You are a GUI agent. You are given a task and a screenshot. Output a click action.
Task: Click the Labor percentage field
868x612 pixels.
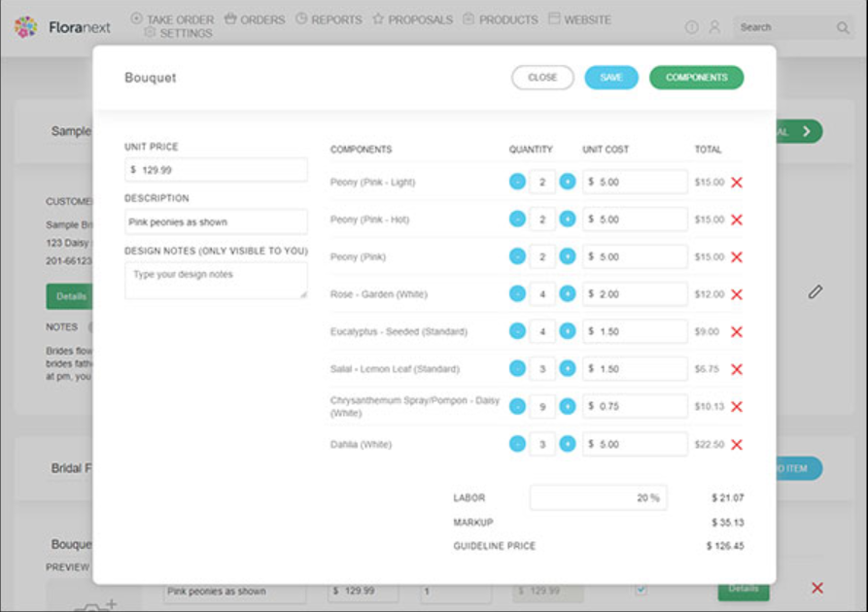click(x=598, y=498)
